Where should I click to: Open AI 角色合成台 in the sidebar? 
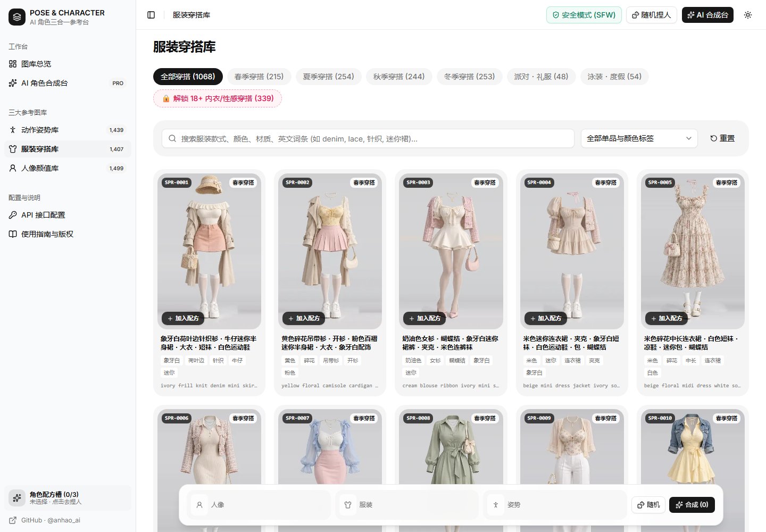[x=68, y=83]
